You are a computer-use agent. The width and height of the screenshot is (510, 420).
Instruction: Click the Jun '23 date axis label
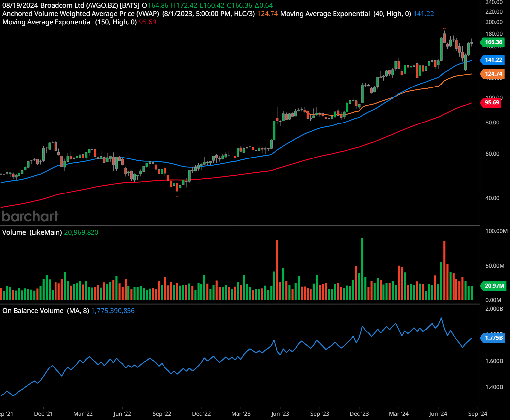(280, 414)
